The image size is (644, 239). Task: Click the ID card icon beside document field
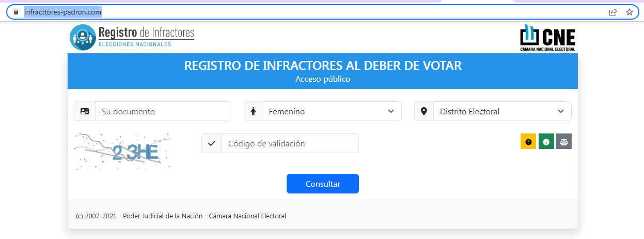click(x=85, y=111)
